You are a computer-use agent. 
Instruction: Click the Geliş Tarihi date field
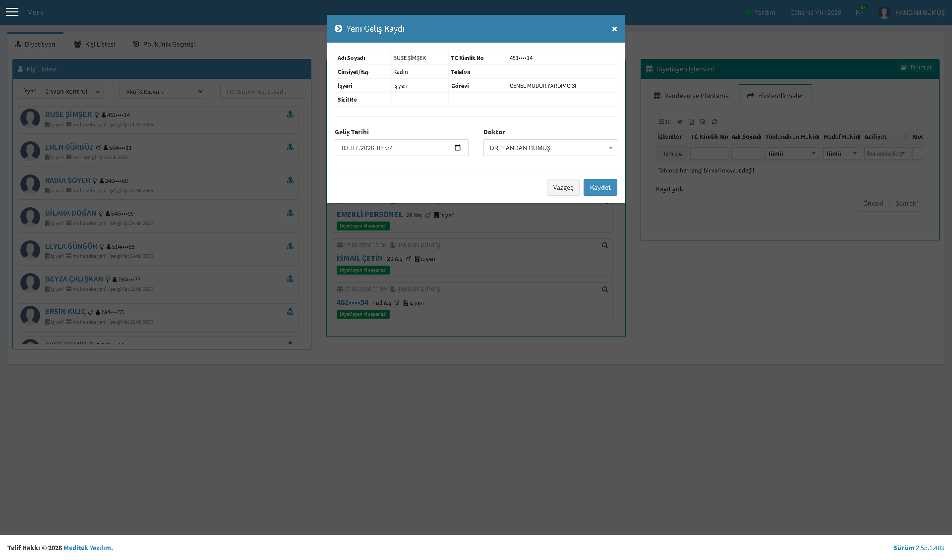pyautogui.click(x=401, y=148)
